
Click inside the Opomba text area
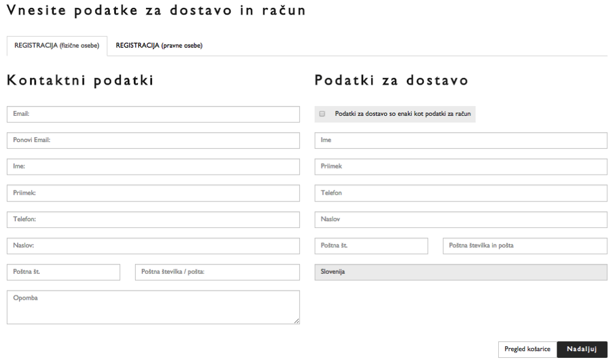click(153, 307)
